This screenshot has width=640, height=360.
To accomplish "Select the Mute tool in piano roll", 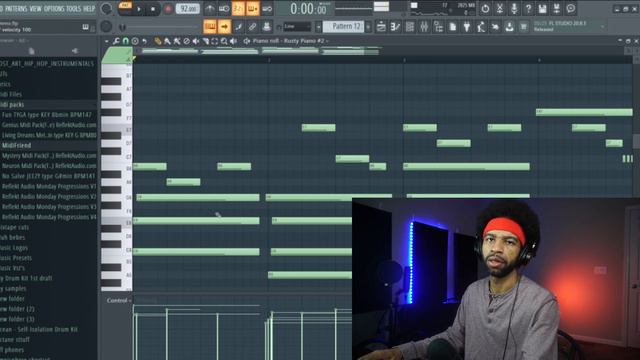I will click(196, 41).
